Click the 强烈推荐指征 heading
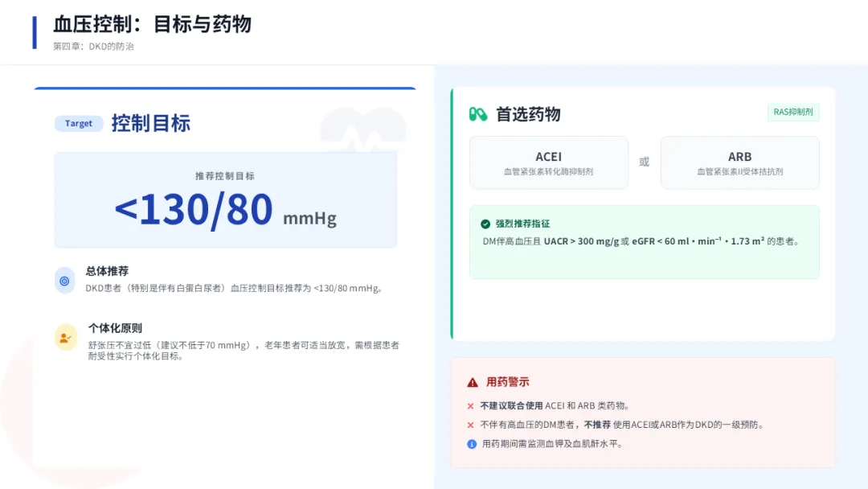This screenshot has height=489, width=868. 522,224
